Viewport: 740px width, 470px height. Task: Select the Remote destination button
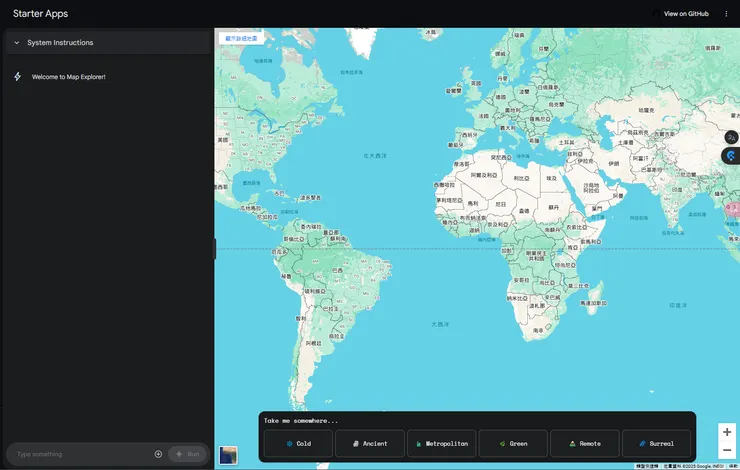tap(585, 444)
